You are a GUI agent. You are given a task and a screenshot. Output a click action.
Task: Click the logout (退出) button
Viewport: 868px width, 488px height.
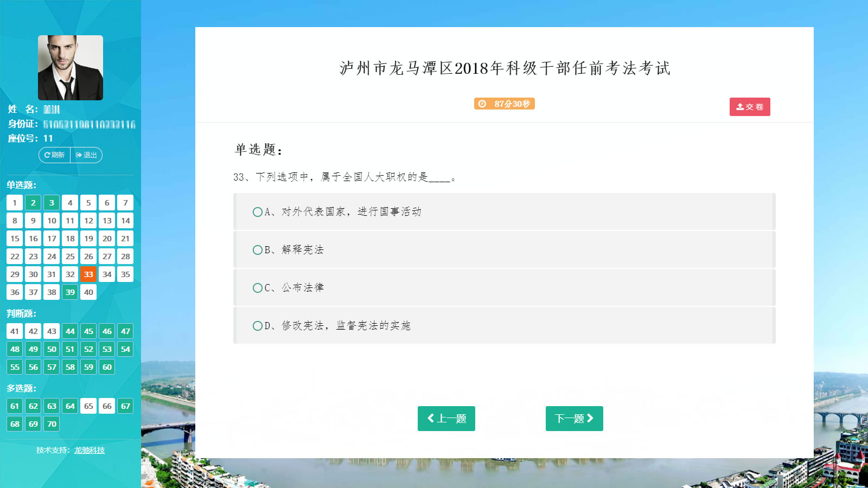[x=86, y=155]
